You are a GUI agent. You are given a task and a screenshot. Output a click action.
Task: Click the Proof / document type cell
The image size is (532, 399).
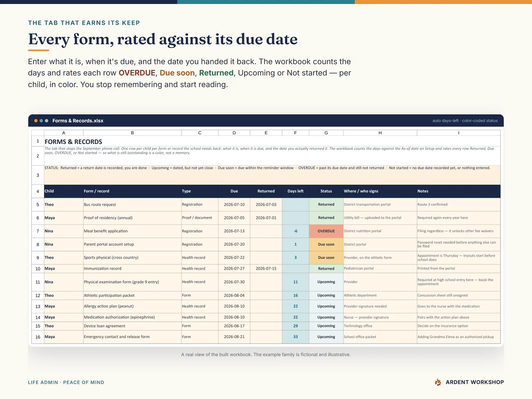[200, 218]
